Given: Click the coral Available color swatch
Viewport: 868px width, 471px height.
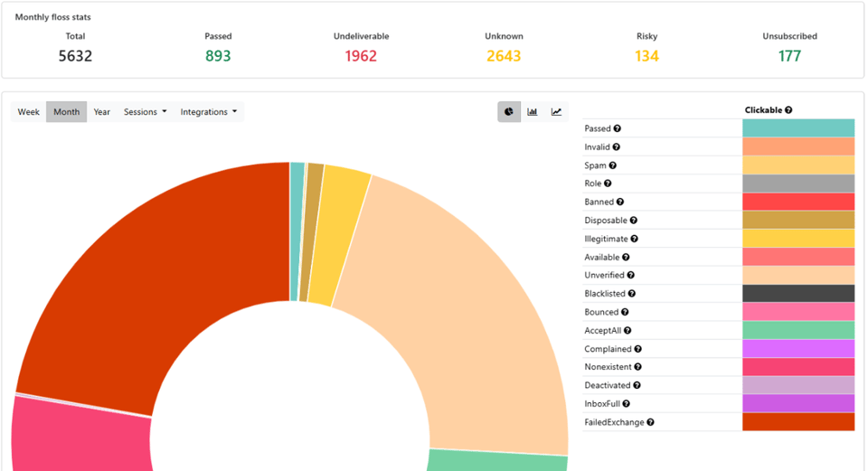Looking at the screenshot, I should point(798,257).
